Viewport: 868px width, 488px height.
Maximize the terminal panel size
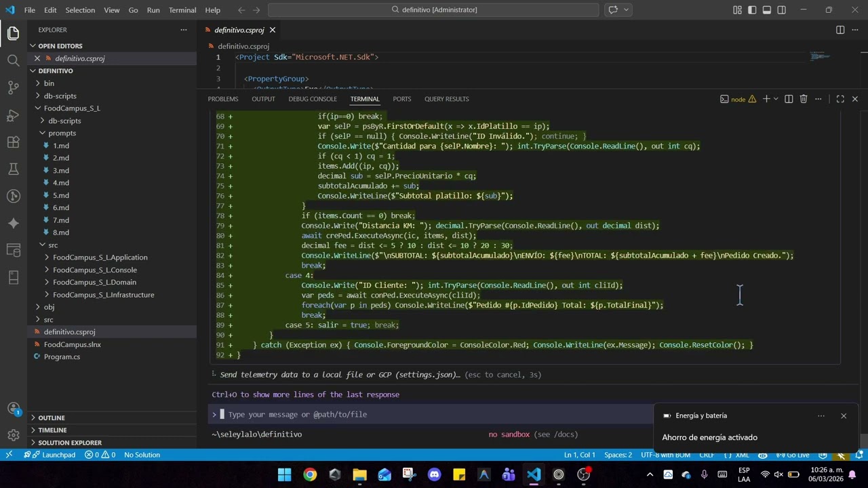click(840, 99)
